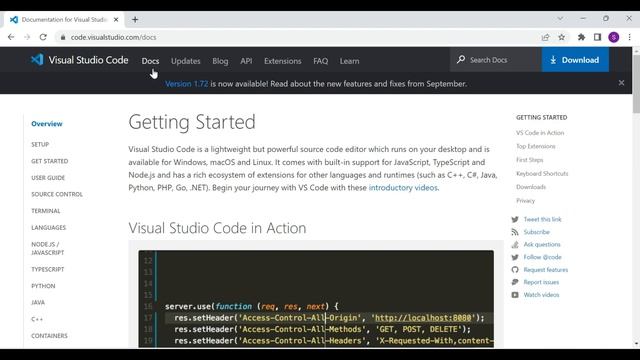This screenshot has width=640, height=360.
Task: Expand the CONTAINERS sidebar section
Action: point(49,336)
